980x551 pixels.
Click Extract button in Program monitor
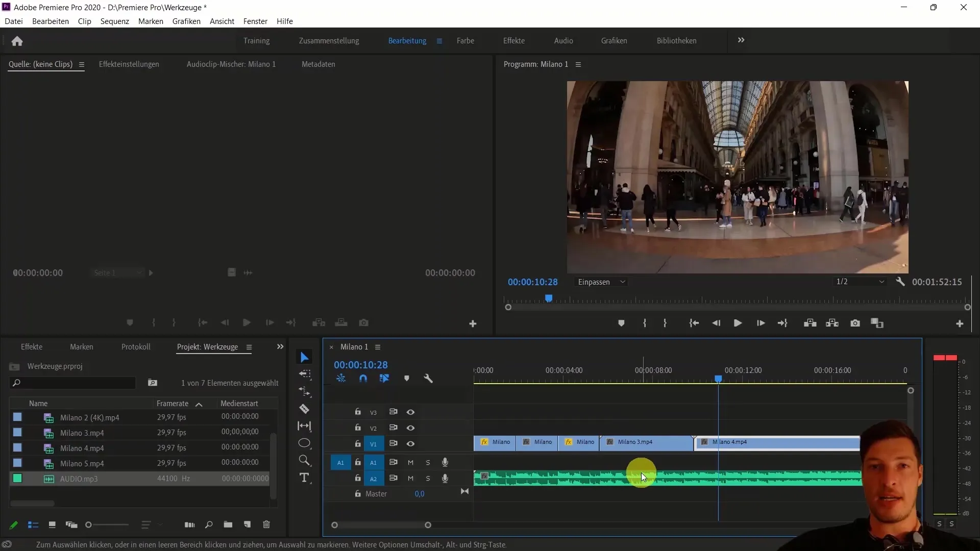[832, 323]
